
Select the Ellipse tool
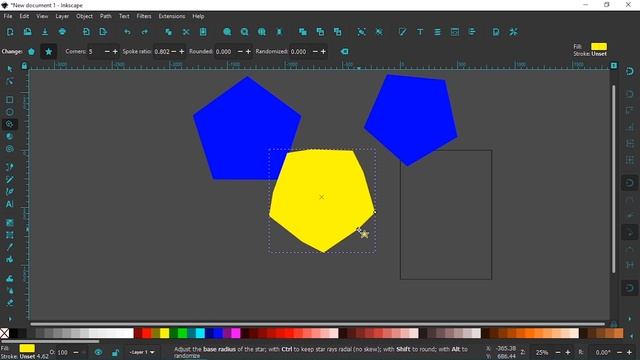[x=10, y=112]
